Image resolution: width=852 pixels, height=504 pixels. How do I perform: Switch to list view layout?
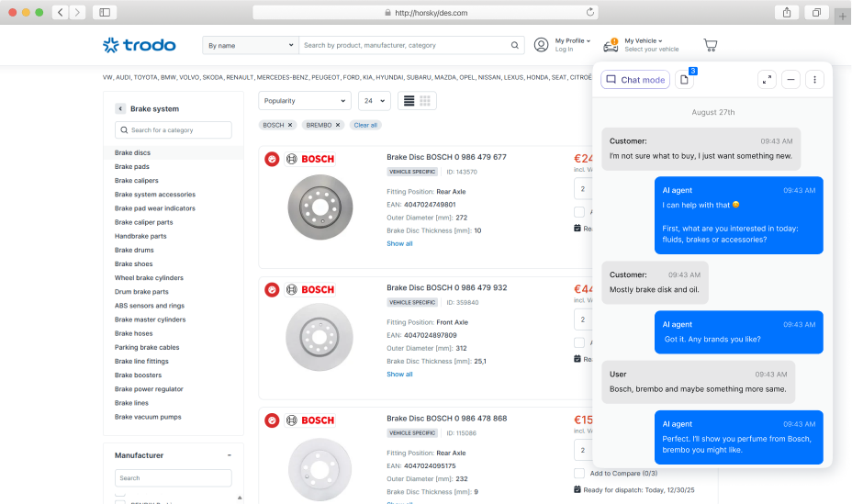point(409,100)
